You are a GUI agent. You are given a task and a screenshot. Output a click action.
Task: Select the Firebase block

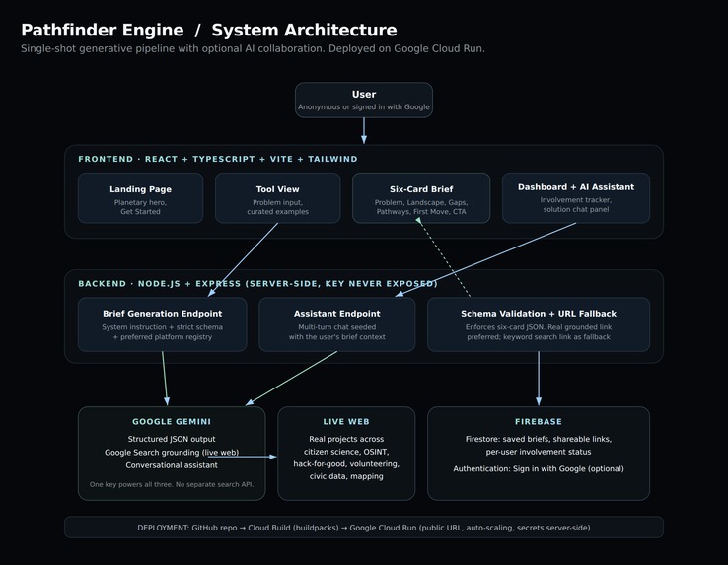[x=539, y=454]
